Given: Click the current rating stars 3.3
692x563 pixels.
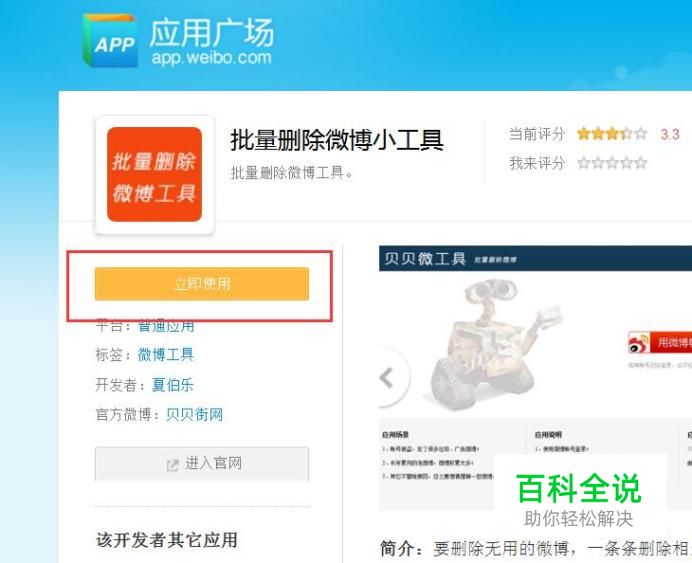Looking at the screenshot, I should pyautogui.click(x=612, y=133).
